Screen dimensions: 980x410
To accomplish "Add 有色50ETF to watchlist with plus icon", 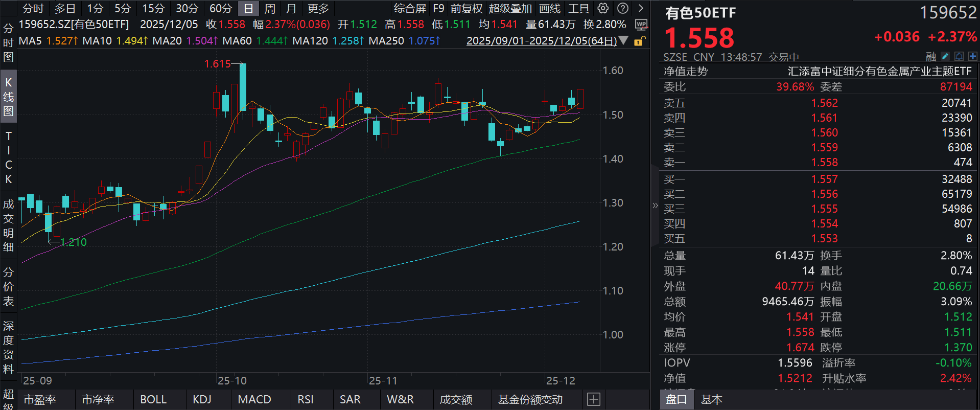I will tap(972, 56).
